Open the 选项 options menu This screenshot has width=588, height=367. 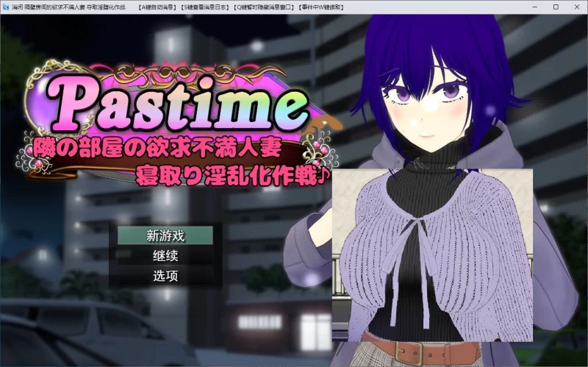(x=165, y=277)
